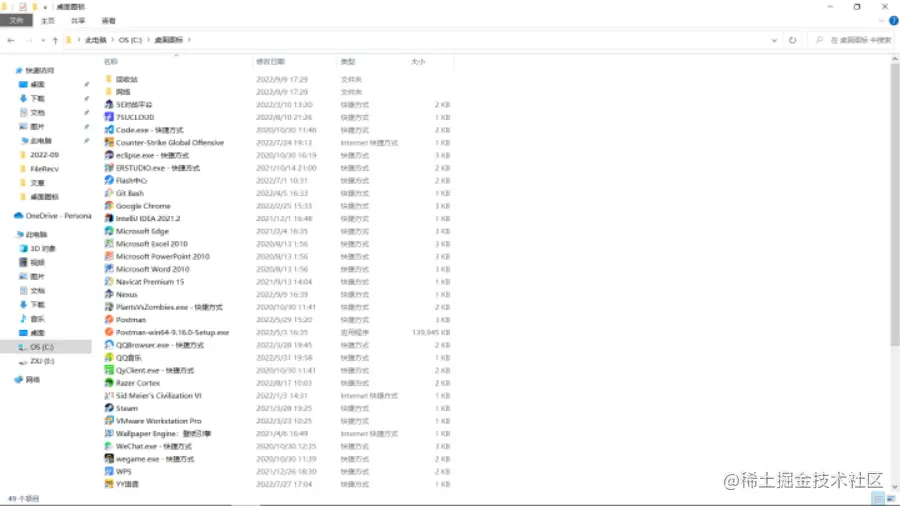The image size is (900, 507).
Task: Select the ERSTUDIO.exe shortcut icon
Action: [109, 168]
